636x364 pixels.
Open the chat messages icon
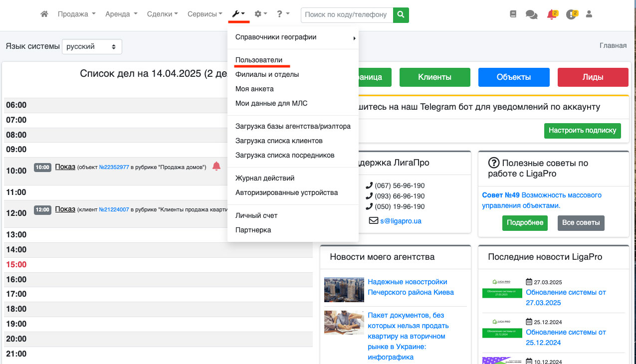pos(531,15)
